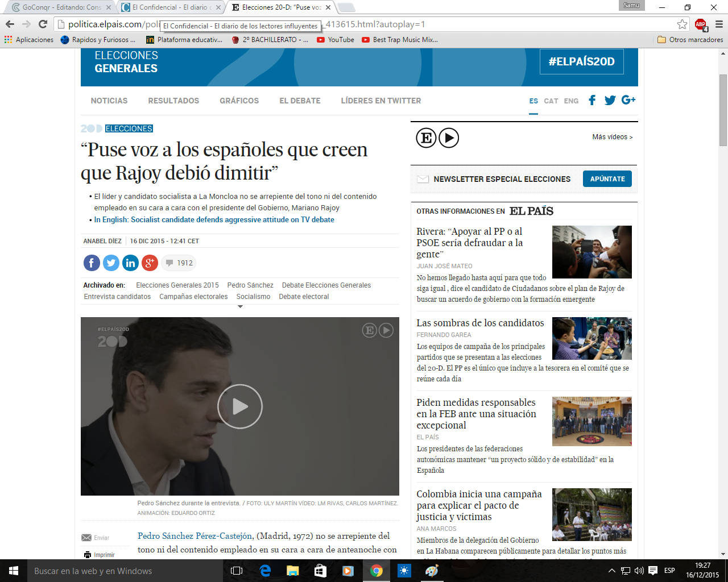Launch Microsoft Edge from the taskbar
The width and height of the screenshot is (728, 582).
(265, 571)
